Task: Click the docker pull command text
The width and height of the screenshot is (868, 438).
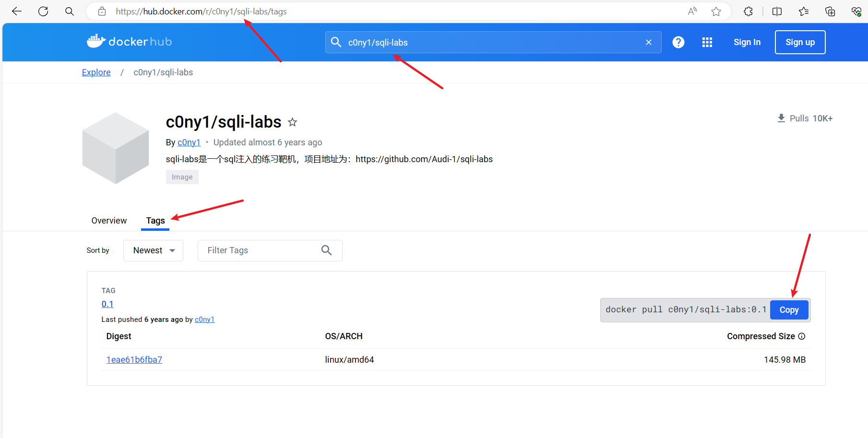Action: 686,310
